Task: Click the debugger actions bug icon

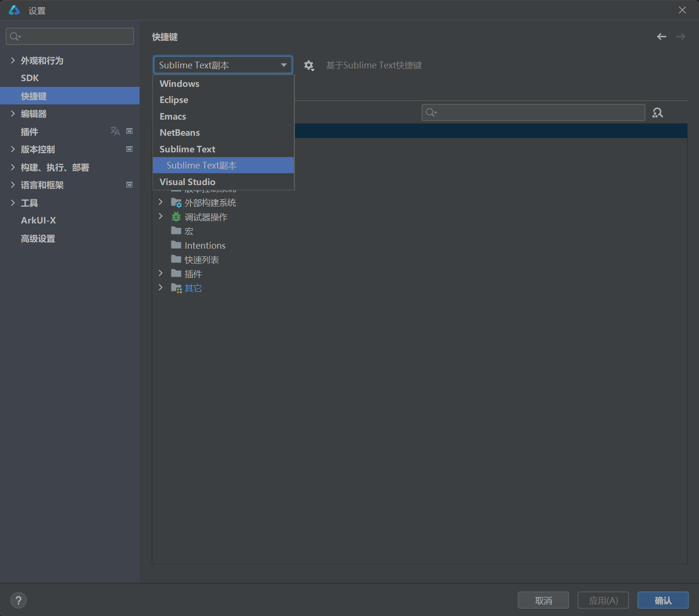Action: (x=176, y=217)
